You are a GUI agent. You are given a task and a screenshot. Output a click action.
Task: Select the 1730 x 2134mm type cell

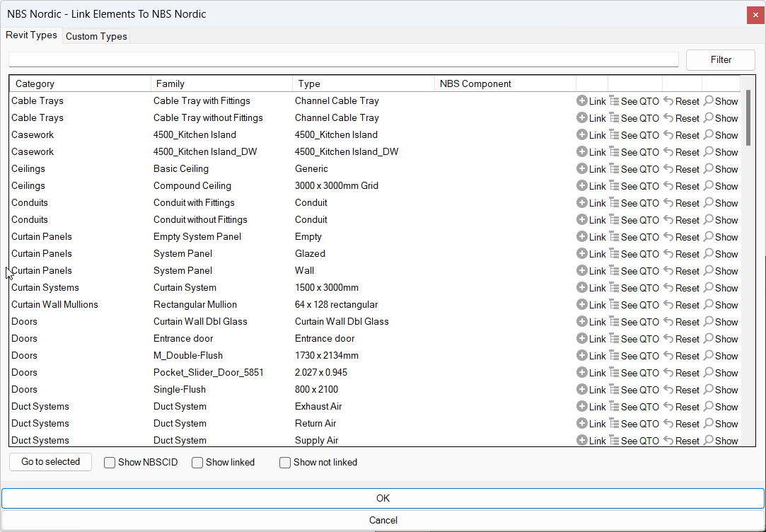tap(327, 355)
